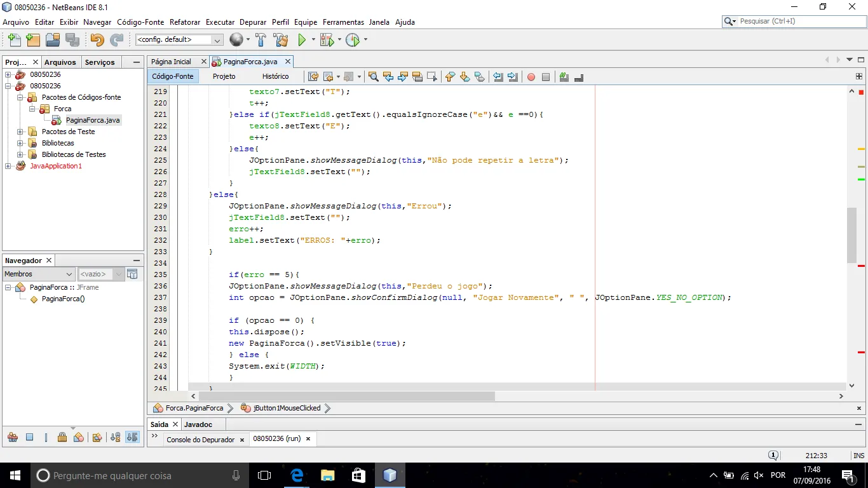Click the Find Selection magnifier icon
This screenshot has width=868, height=488.
[x=373, y=77]
